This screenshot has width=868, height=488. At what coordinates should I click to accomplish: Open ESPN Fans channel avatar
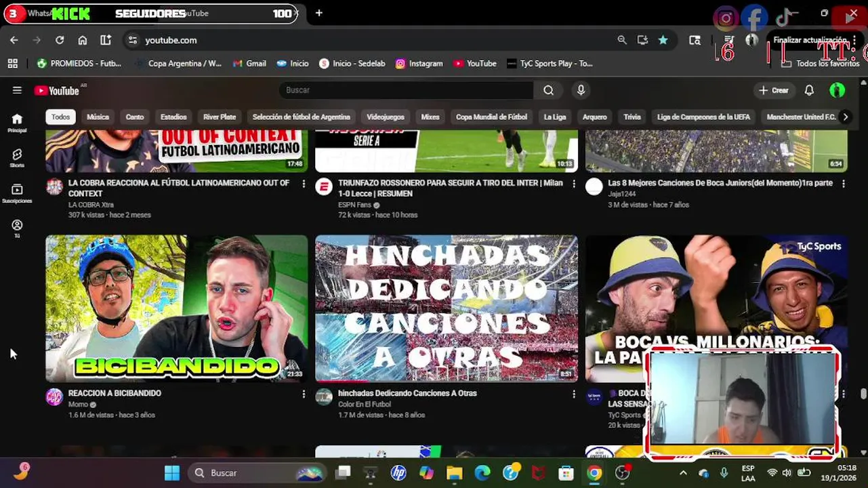[324, 187]
